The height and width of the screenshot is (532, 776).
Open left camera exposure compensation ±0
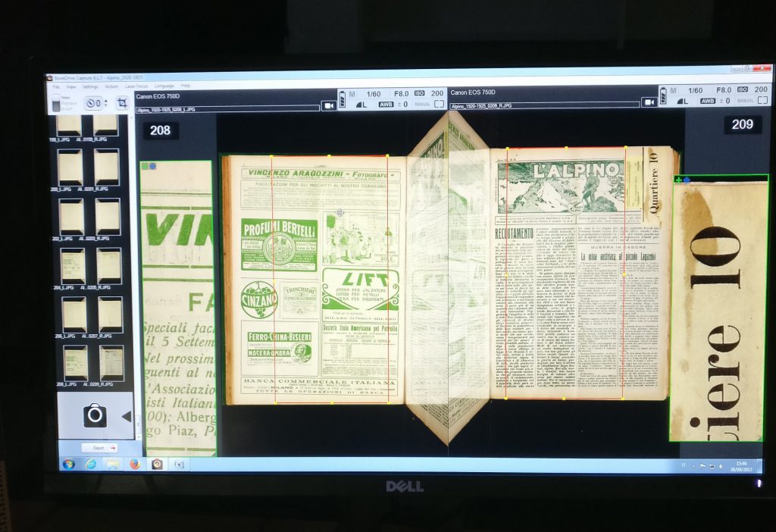click(402, 105)
